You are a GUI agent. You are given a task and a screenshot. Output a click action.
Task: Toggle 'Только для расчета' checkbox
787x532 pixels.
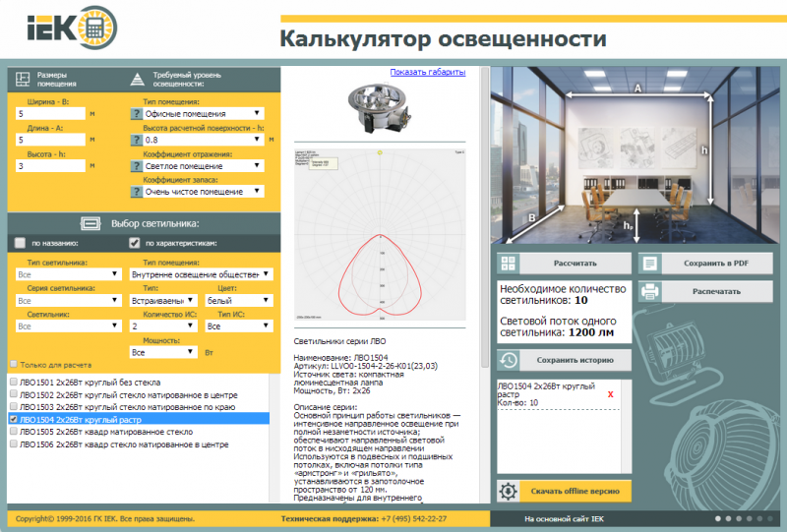tap(14, 365)
